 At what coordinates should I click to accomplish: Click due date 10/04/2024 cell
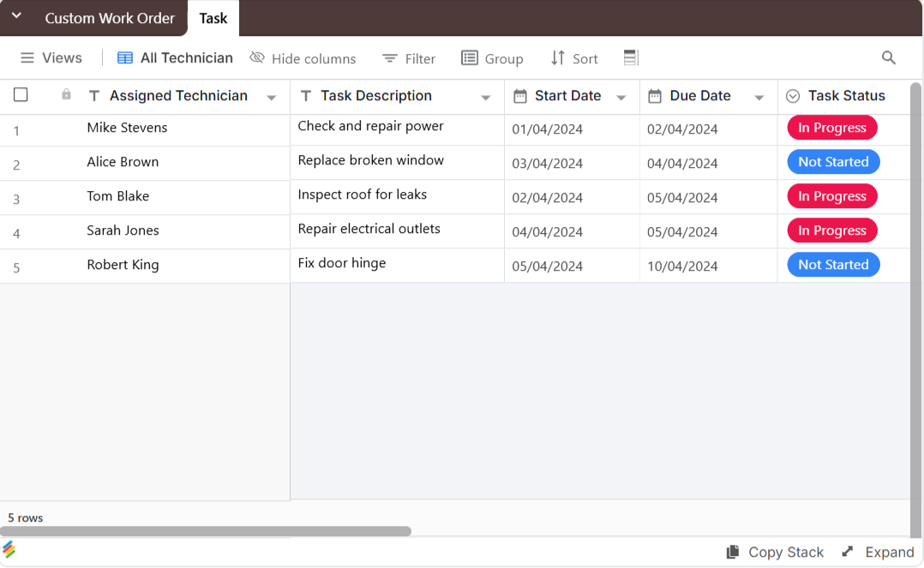coord(709,266)
